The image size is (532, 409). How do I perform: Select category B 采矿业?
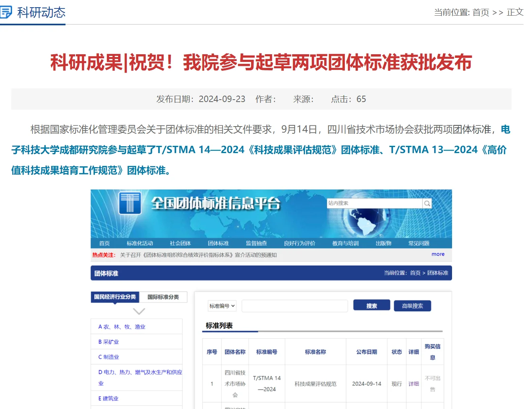click(x=108, y=342)
